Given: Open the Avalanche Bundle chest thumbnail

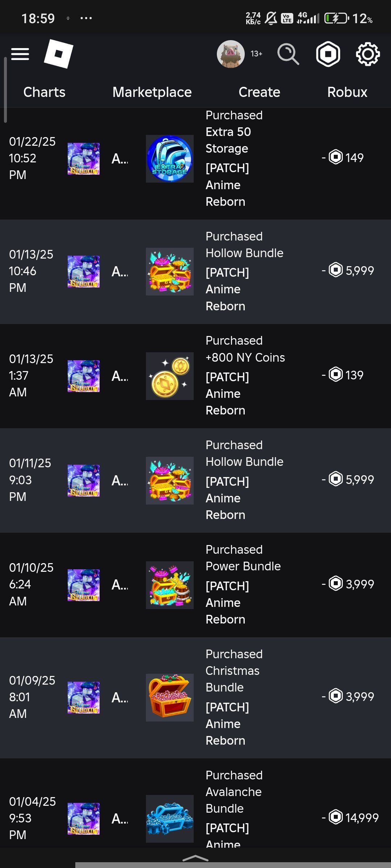Looking at the screenshot, I should [x=170, y=819].
